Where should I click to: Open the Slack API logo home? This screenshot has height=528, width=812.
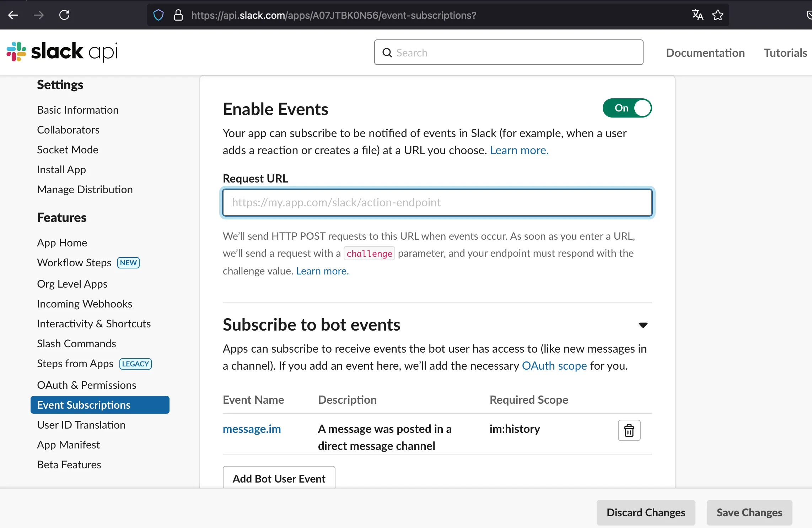click(62, 52)
